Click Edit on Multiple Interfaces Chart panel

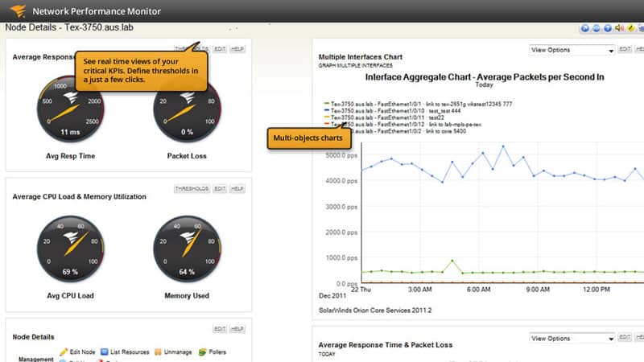625,49
